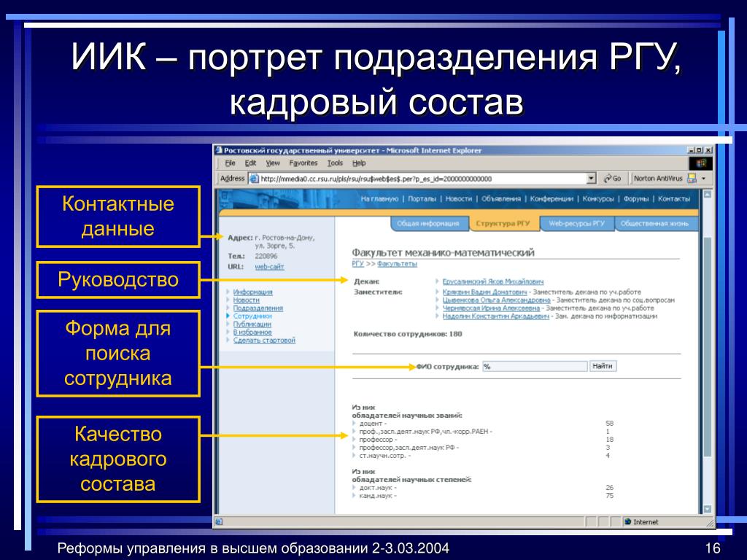Open the Edit menu

pos(251,163)
